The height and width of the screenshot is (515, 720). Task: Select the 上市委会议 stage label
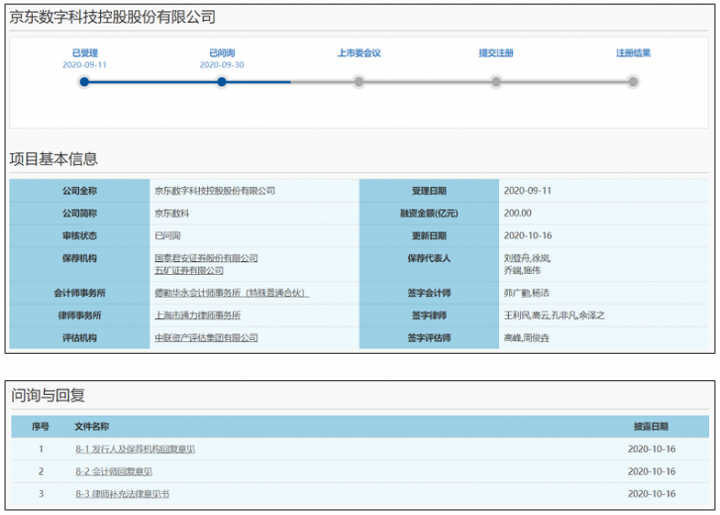coord(359,53)
